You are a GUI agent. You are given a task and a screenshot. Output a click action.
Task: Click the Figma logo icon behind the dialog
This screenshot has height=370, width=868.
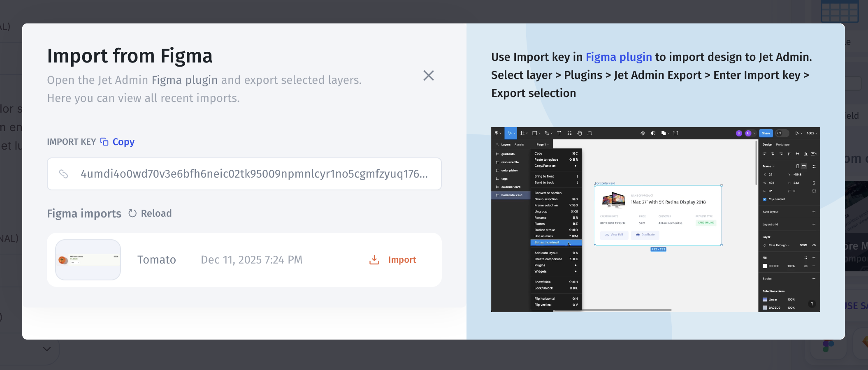tap(828, 346)
